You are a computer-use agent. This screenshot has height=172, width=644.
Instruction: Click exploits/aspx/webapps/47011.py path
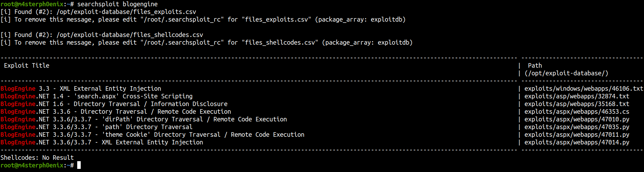click(x=577, y=135)
